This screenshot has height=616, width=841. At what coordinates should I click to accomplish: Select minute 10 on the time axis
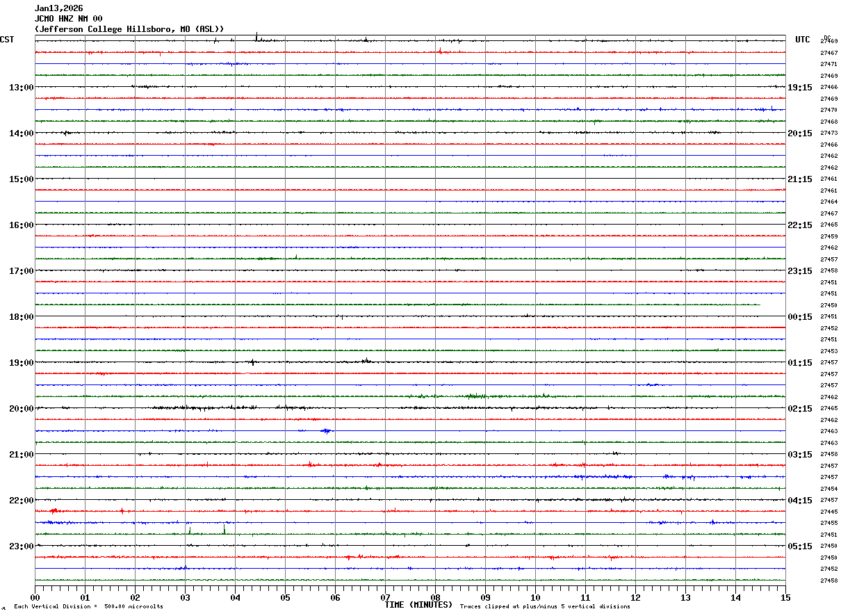pos(535,597)
